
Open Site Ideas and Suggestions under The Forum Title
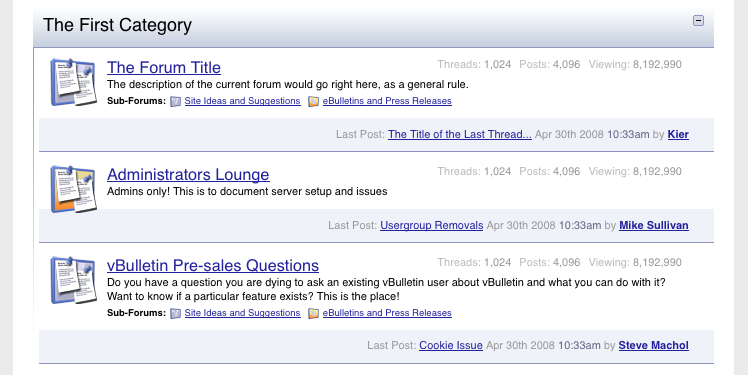(x=242, y=101)
